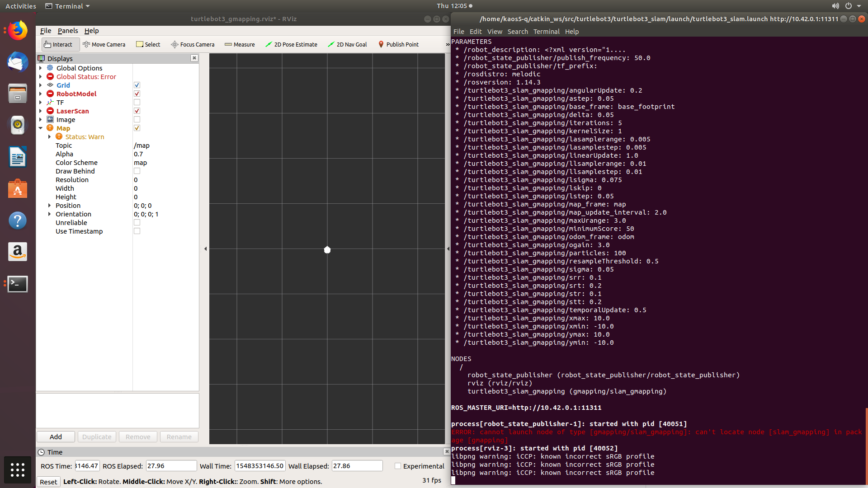Toggle Grid display checkbox
The width and height of the screenshot is (868, 488).
tap(137, 85)
